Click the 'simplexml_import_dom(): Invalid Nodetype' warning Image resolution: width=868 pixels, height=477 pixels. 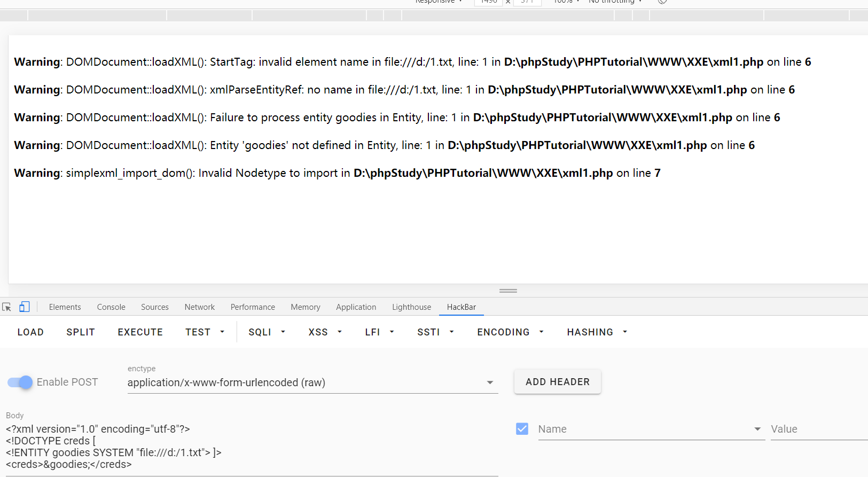coord(337,173)
